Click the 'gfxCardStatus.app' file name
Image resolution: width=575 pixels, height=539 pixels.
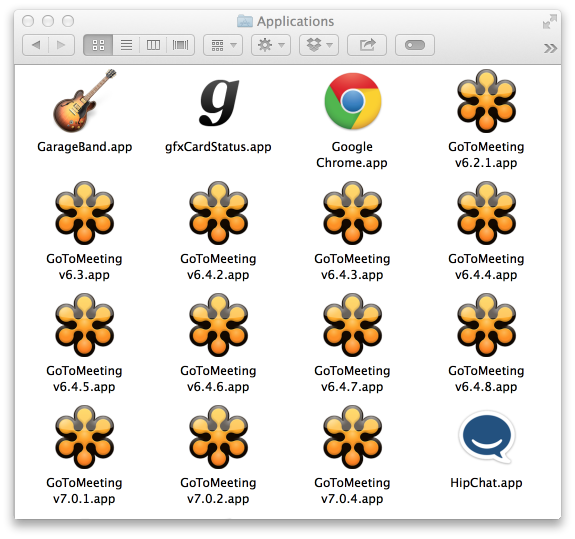[x=218, y=147]
